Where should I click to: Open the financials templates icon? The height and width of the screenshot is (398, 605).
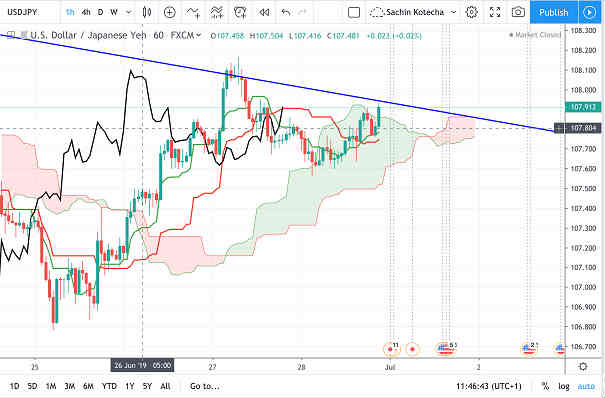(x=217, y=12)
